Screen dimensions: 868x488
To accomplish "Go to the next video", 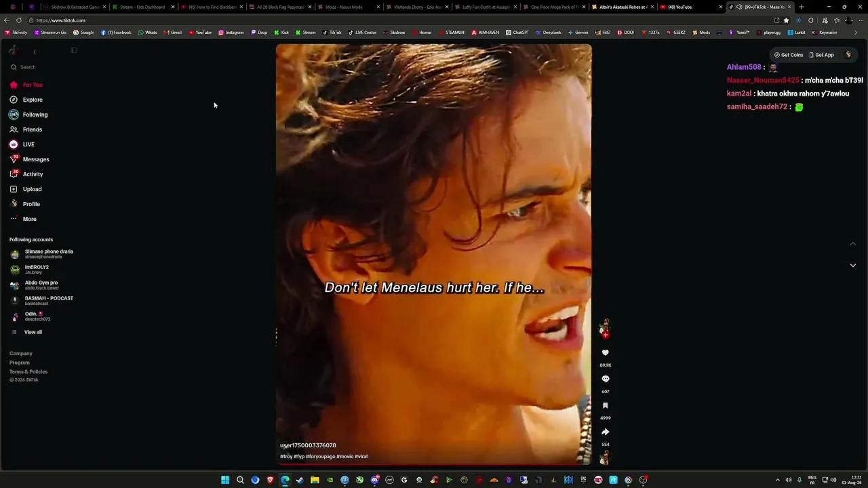I will (x=853, y=265).
